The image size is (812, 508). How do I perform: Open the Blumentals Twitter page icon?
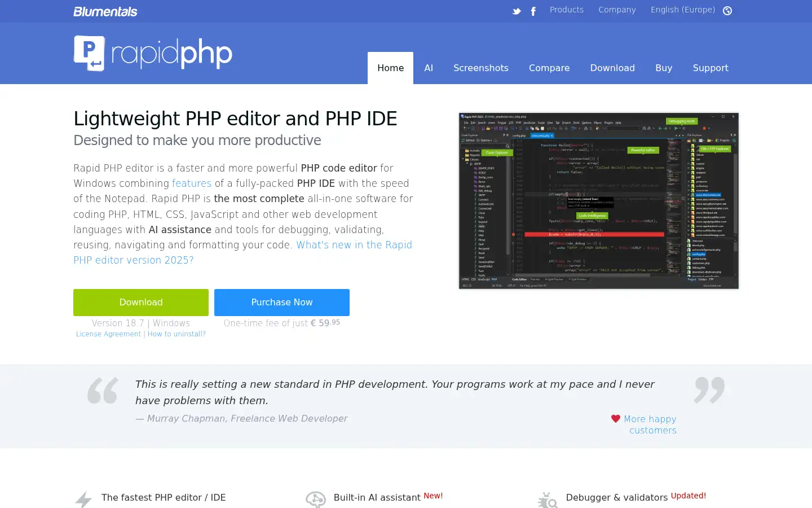(517, 11)
